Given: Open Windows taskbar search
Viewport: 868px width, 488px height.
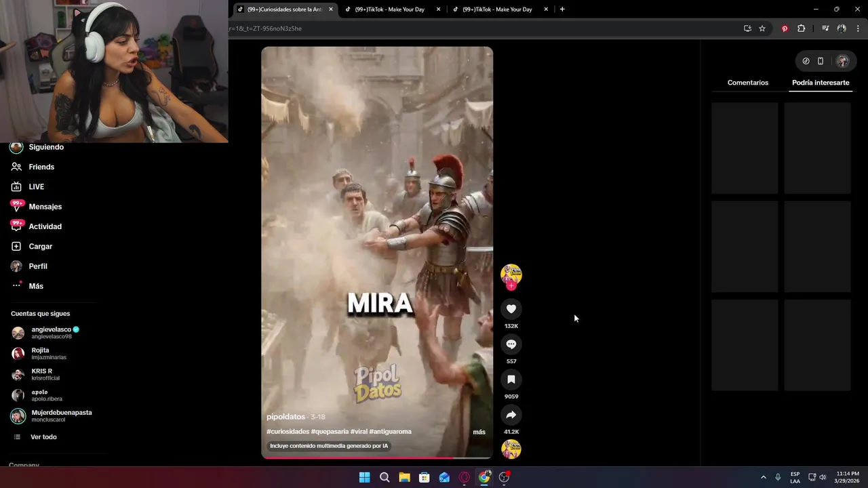Looking at the screenshot, I should 384,477.
